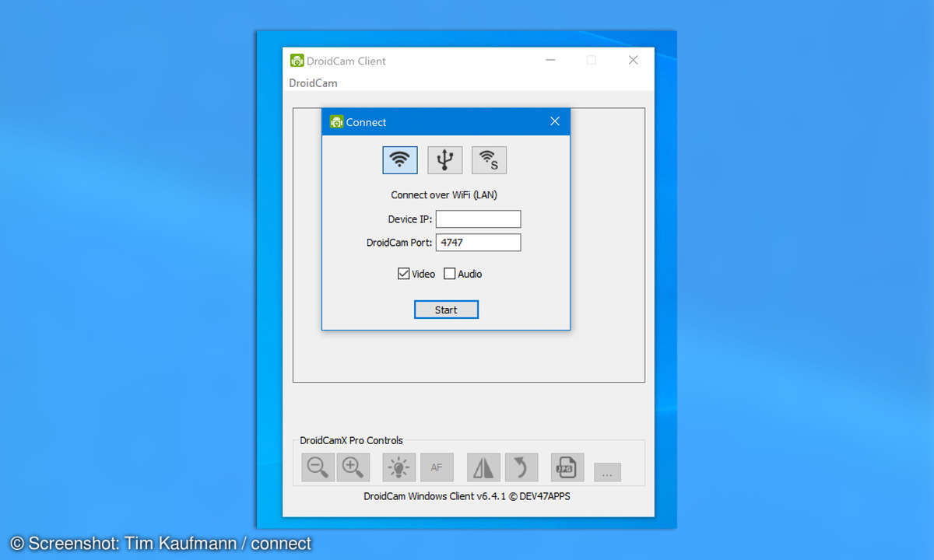
Task: Click the zoom out Pro control
Action: click(318, 467)
